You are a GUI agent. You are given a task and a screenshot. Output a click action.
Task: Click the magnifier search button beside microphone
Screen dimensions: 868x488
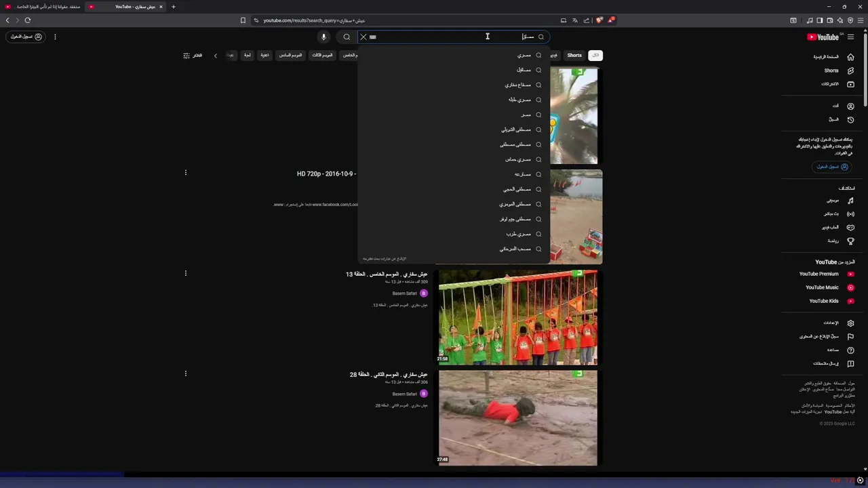[x=347, y=37]
